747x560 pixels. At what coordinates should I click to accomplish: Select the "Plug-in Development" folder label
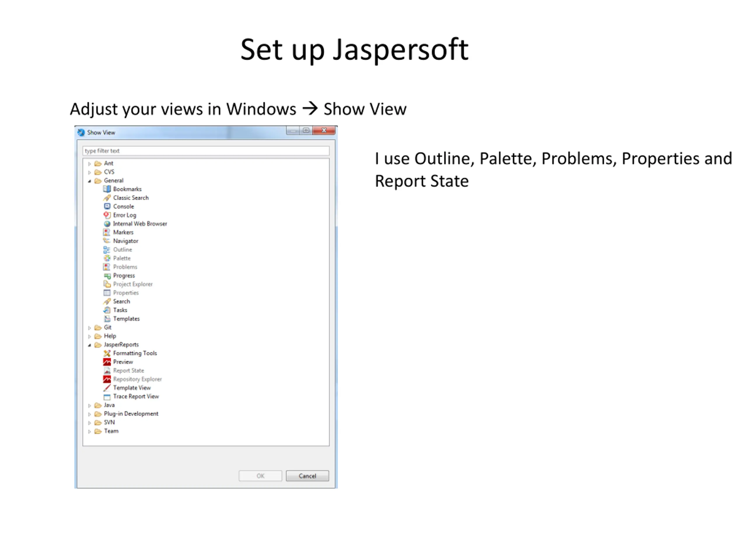point(131,414)
